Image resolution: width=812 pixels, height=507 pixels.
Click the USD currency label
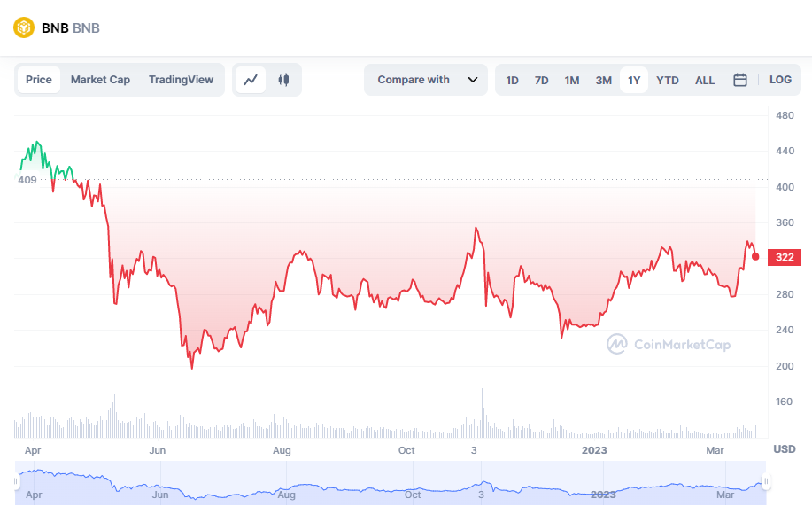coord(784,448)
